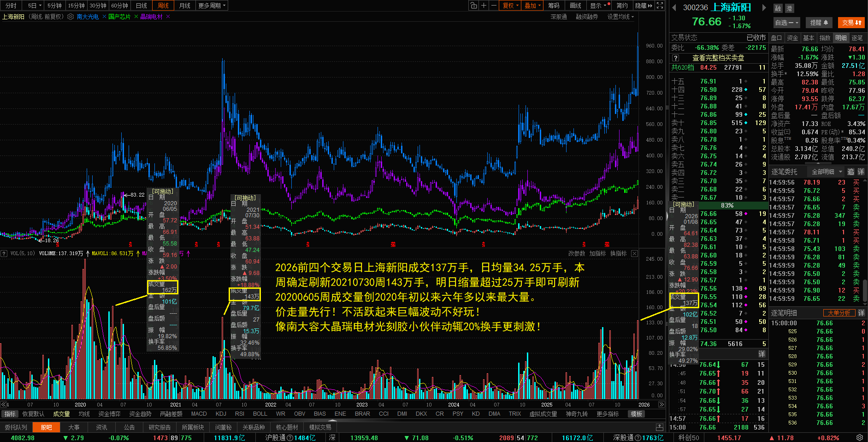Switch to 月线 monthly chart
This screenshot has height=442, width=868.
tap(185, 6)
